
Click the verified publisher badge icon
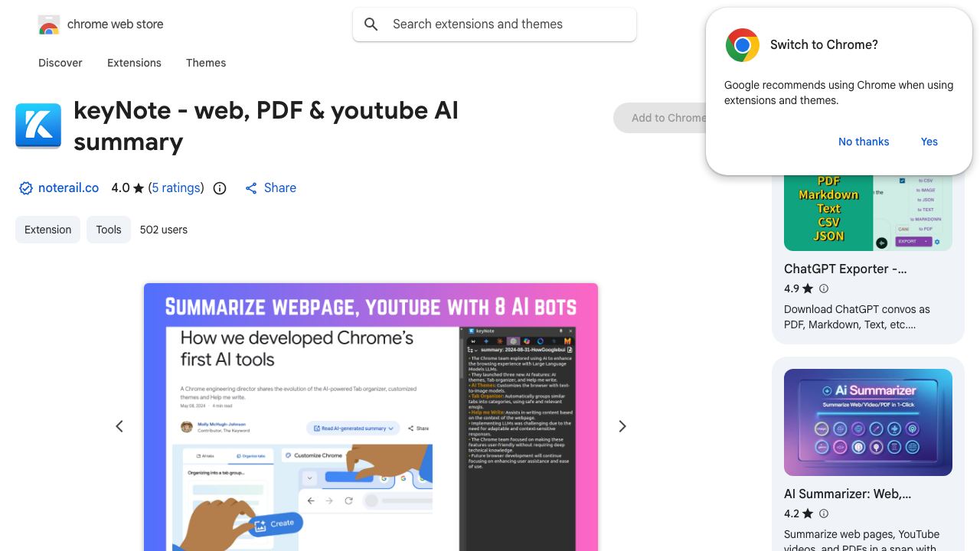coord(25,188)
